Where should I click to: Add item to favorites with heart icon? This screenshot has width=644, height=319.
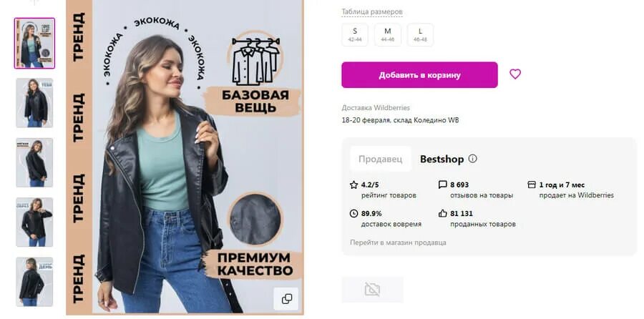click(x=515, y=74)
